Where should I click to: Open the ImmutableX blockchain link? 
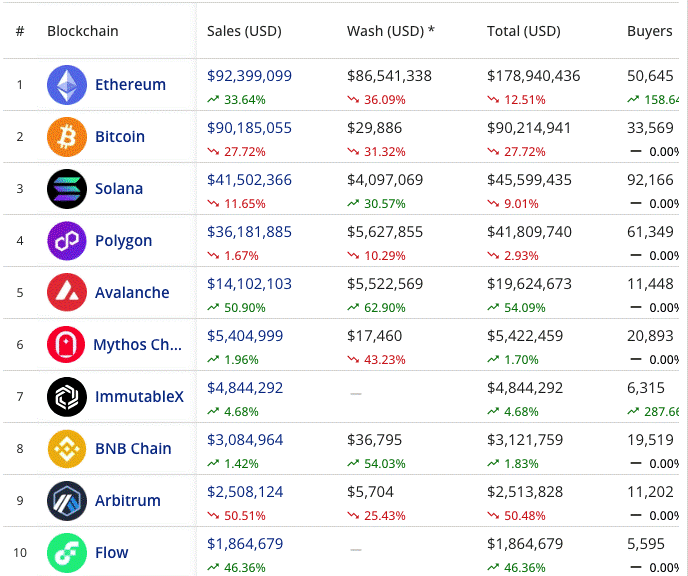click(x=140, y=397)
